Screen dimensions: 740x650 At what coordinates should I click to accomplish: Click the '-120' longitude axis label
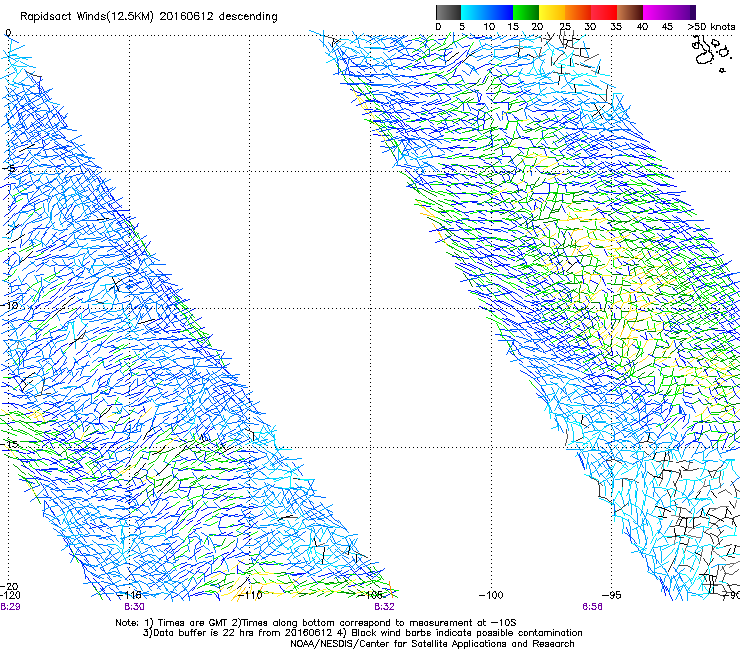pyautogui.click(x=10, y=595)
